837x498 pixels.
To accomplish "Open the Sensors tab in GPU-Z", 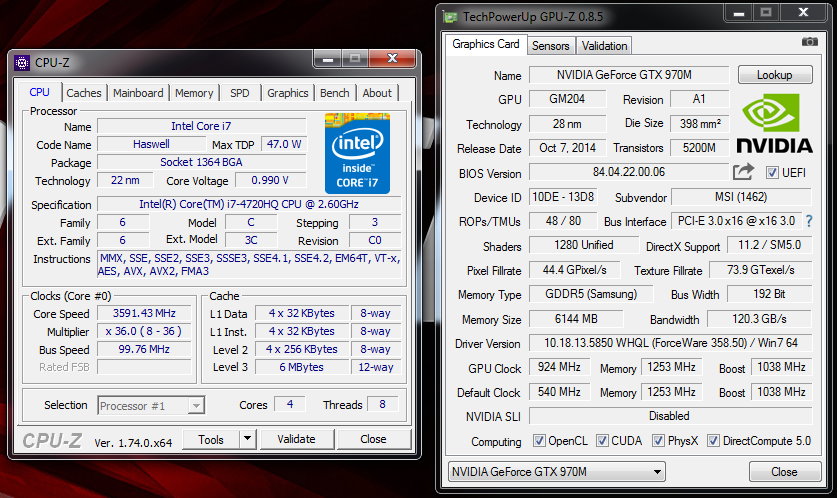I will click(550, 46).
